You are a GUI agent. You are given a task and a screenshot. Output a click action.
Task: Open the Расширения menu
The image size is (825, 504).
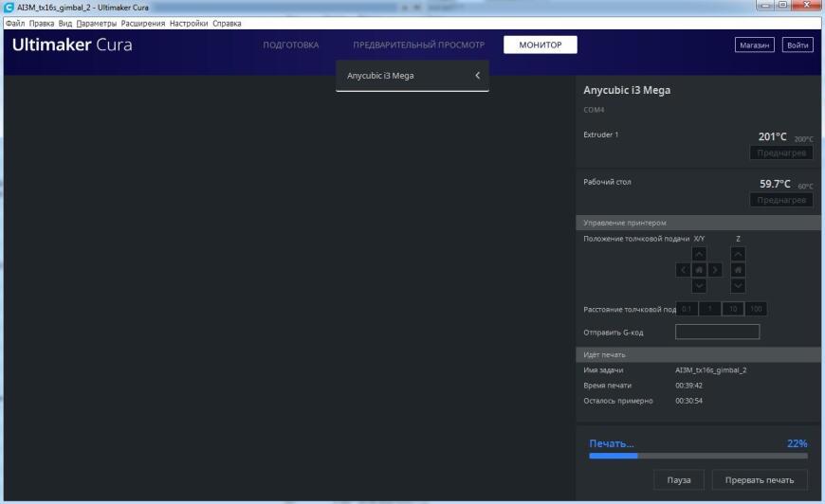[x=142, y=23]
